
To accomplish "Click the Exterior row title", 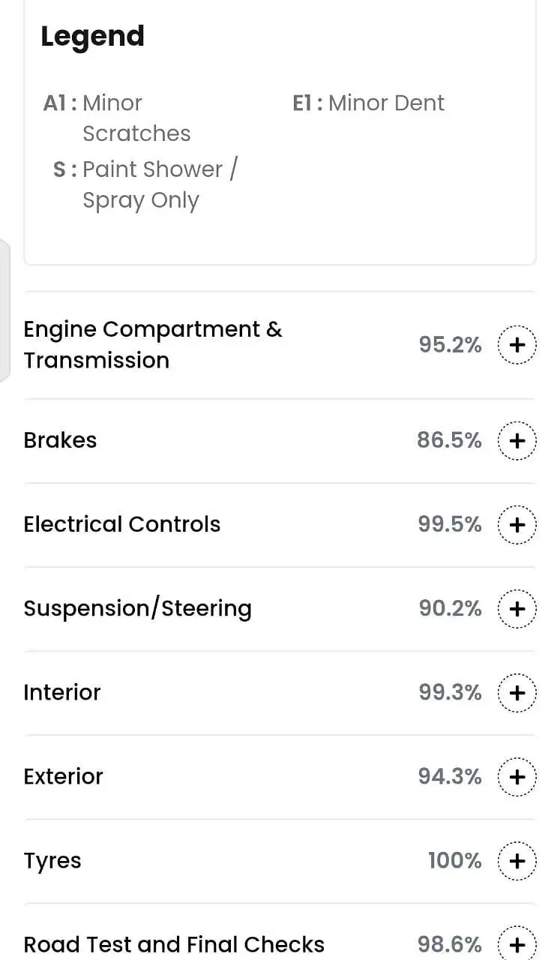I will tap(63, 776).
